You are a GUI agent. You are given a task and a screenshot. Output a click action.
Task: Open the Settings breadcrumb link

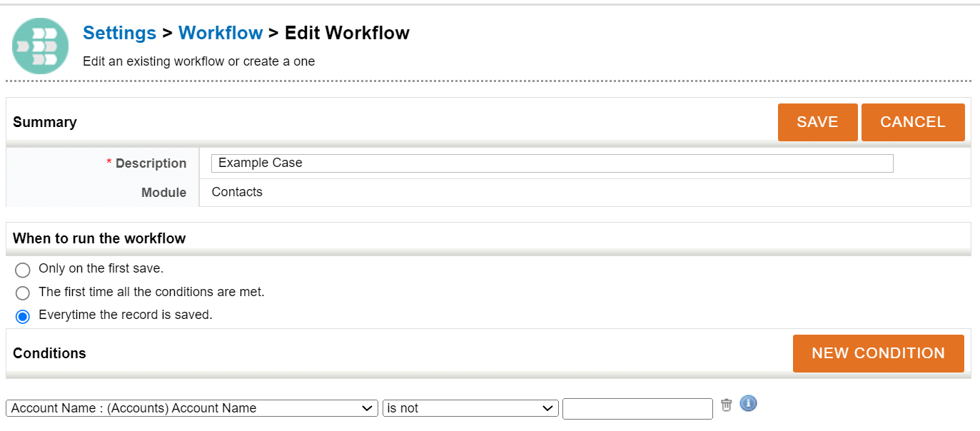(119, 33)
